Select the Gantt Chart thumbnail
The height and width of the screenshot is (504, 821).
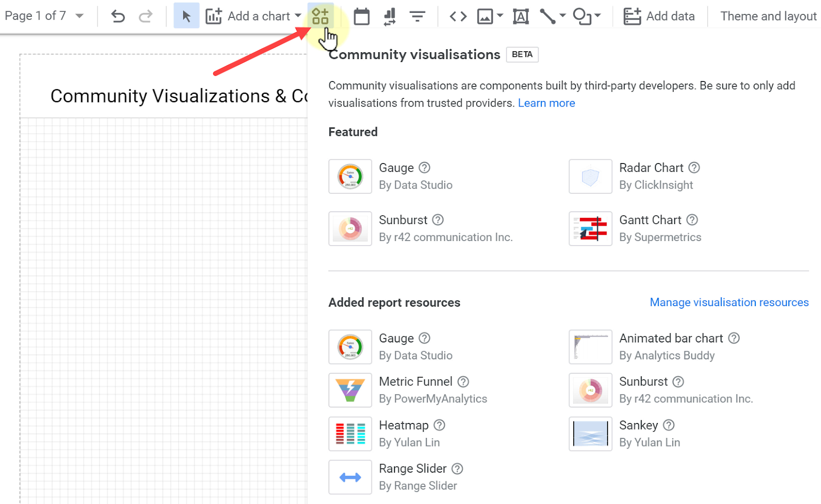coord(590,229)
